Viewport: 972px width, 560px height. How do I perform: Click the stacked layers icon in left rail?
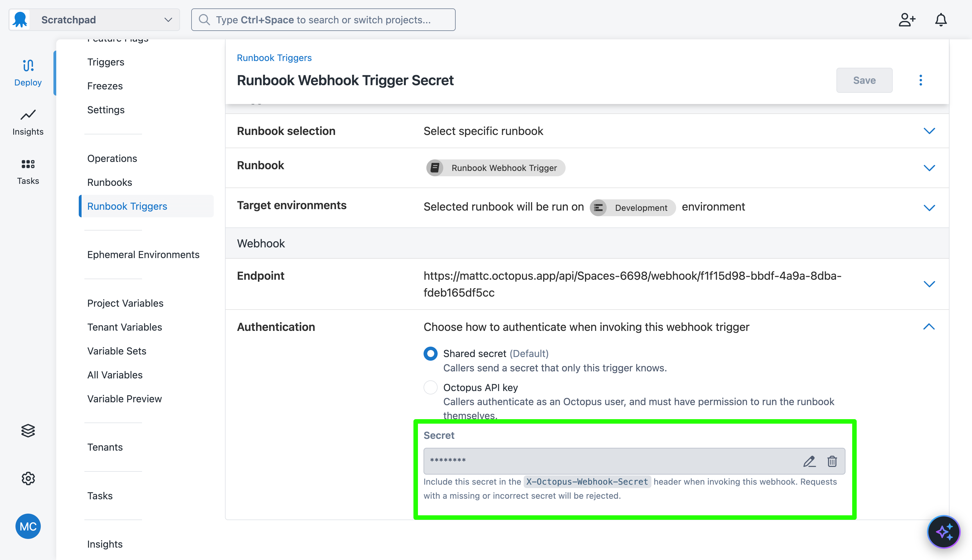[28, 430]
